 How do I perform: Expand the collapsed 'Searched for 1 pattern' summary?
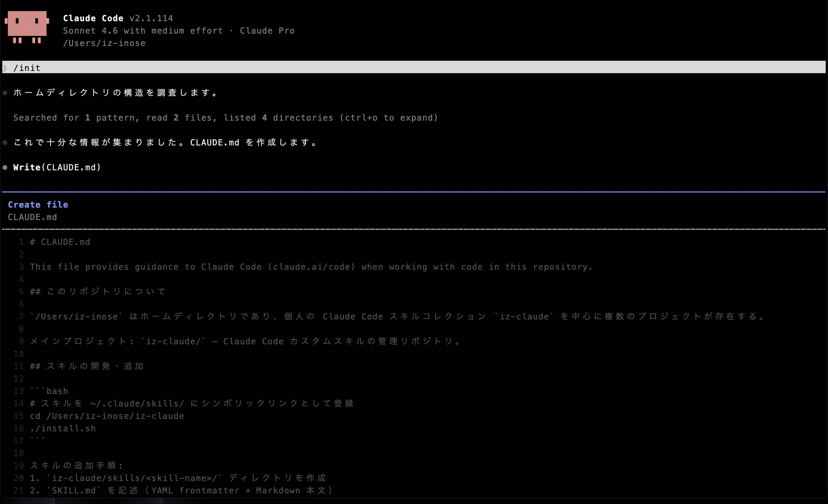pos(225,118)
